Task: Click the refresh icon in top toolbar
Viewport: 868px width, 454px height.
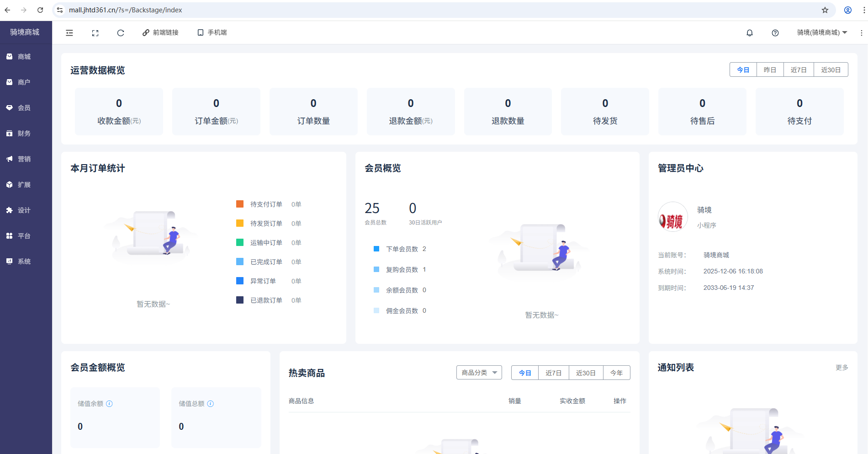Action: pyautogui.click(x=121, y=32)
